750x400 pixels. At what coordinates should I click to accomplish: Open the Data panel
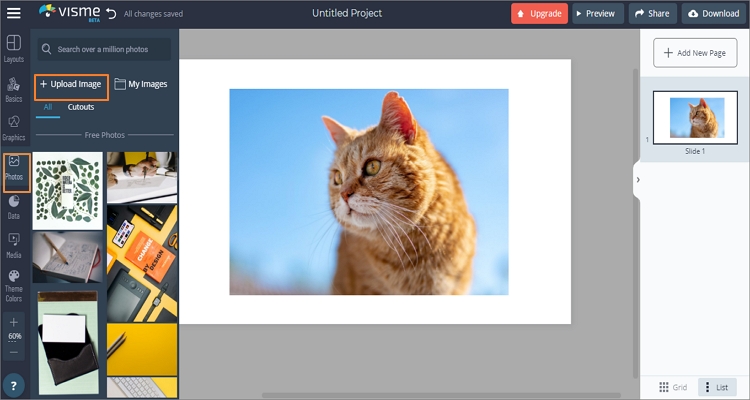click(x=14, y=207)
